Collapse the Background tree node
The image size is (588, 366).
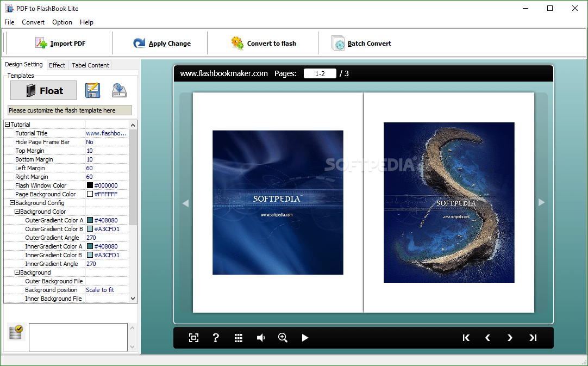coord(17,272)
